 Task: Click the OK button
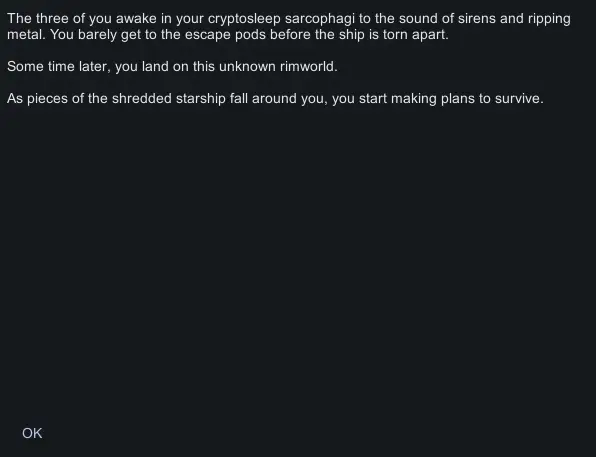[x=32, y=433]
